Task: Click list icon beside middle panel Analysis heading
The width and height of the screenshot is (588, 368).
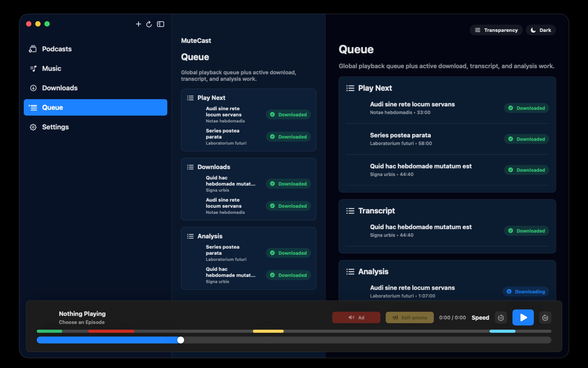Action: [190, 236]
